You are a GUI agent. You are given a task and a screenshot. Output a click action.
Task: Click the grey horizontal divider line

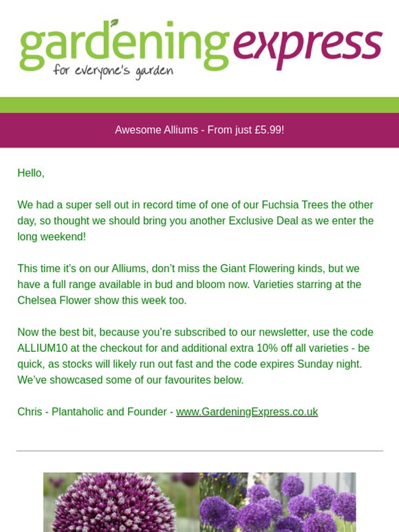pyautogui.click(x=199, y=451)
